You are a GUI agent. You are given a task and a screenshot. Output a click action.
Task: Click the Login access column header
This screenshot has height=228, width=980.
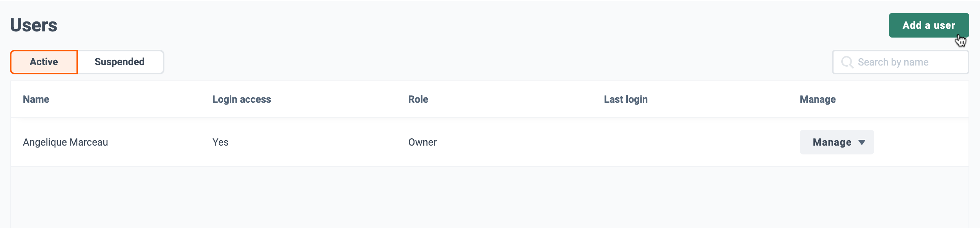(x=242, y=99)
